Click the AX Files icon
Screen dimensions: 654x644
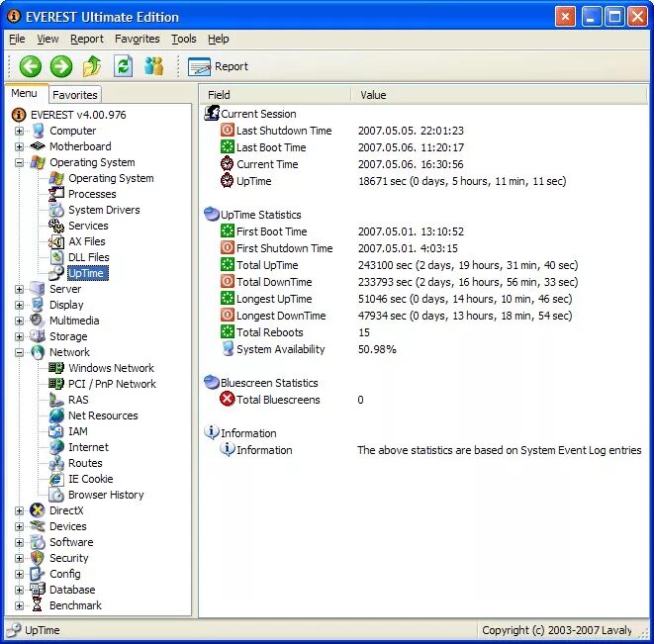point(56,241)
